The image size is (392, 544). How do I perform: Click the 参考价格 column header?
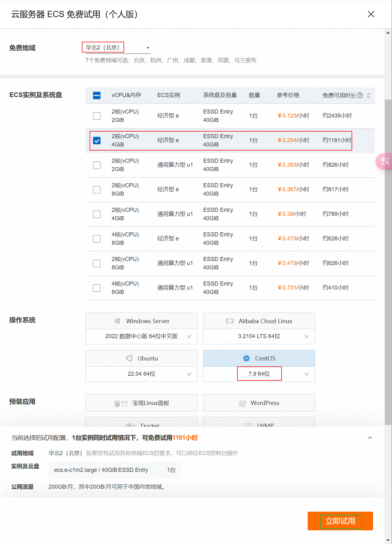pos(288,95)
